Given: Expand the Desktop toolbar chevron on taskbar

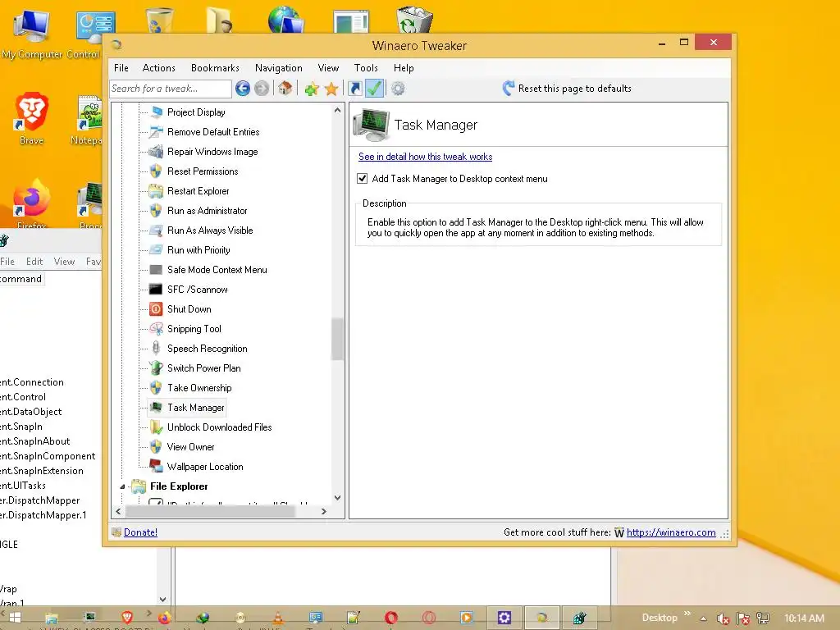Looking at the screenshot, I should (687, 614).
